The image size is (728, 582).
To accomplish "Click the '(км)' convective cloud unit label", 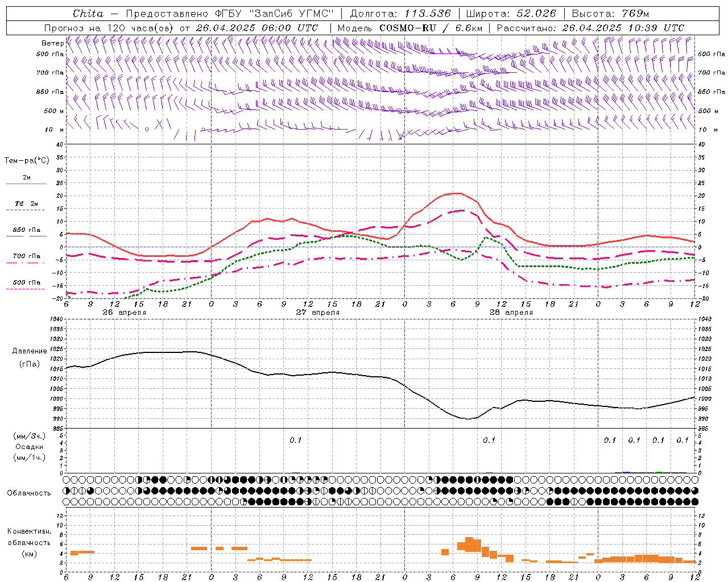I will tap(29, 554).
